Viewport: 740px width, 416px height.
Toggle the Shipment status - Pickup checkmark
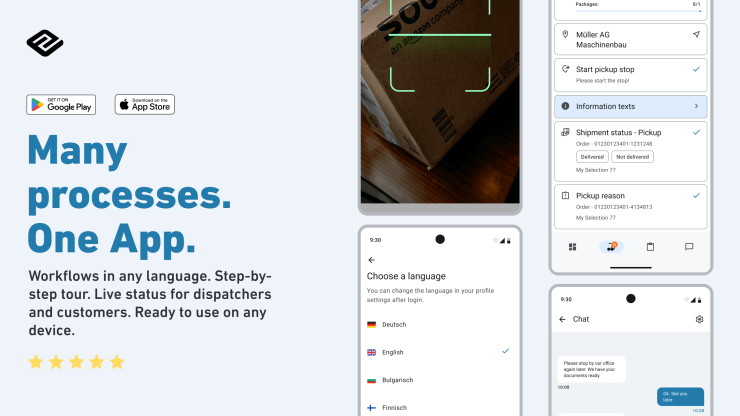[696, 132]
